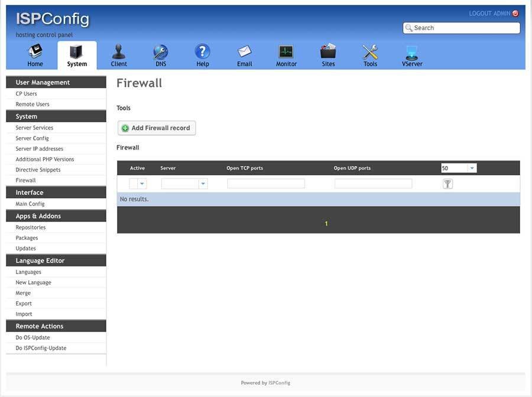Open Server Services in sidebar
532x397 pixels.
pos(34,128)
